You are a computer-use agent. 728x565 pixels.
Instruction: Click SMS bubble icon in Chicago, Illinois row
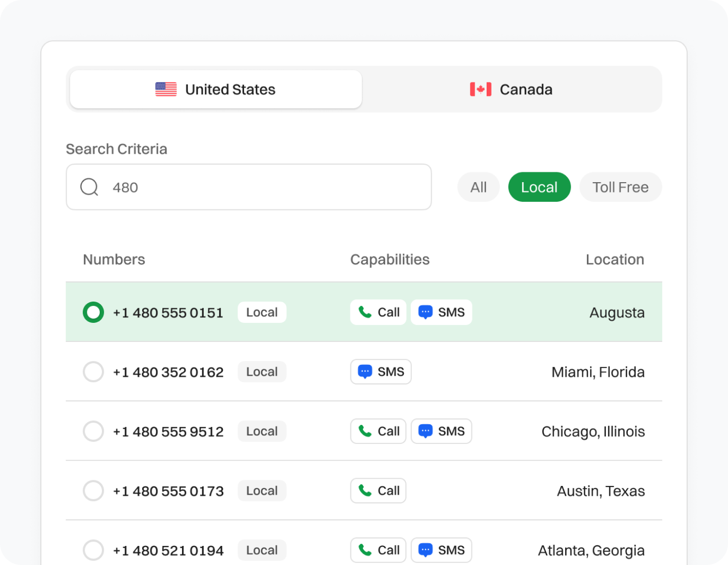pyautogui.click(x=425, y=431)
